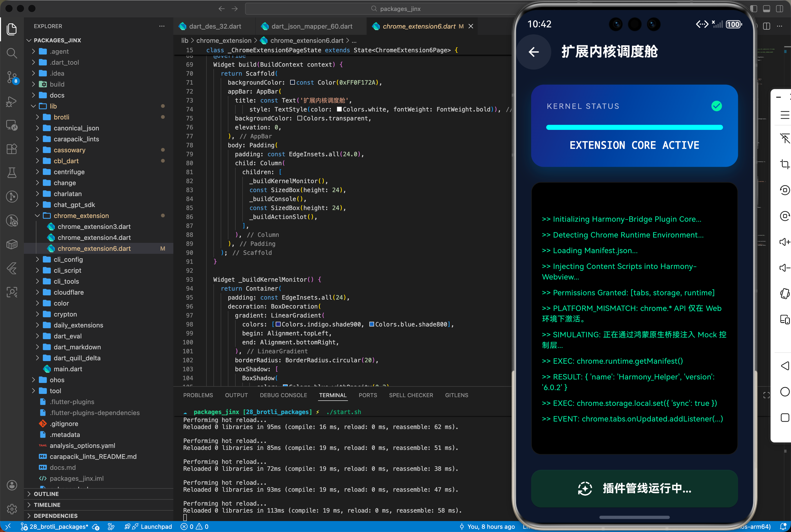Toggle the bottom panel layout icon

766,9
